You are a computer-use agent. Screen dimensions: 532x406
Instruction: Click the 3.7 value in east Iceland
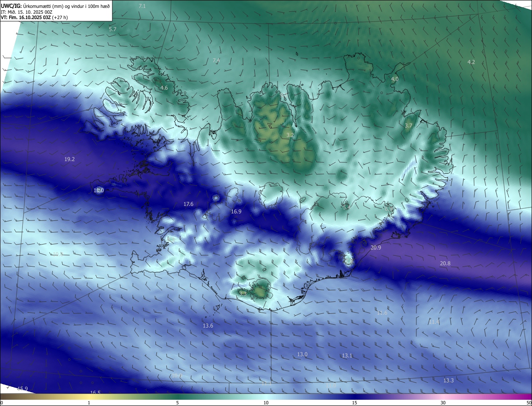tap(408, 125)
